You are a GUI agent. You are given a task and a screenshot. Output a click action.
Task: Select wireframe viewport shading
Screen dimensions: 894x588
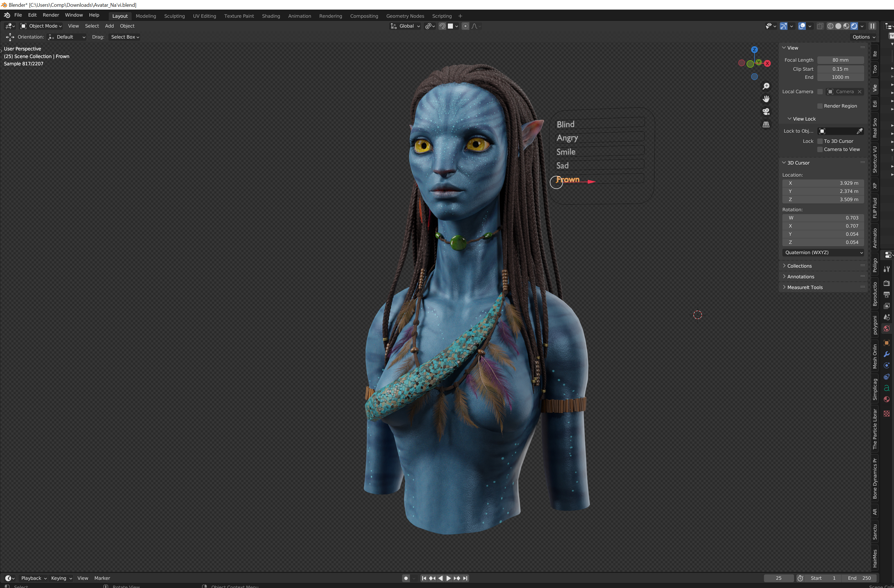[x=830, y=26]
